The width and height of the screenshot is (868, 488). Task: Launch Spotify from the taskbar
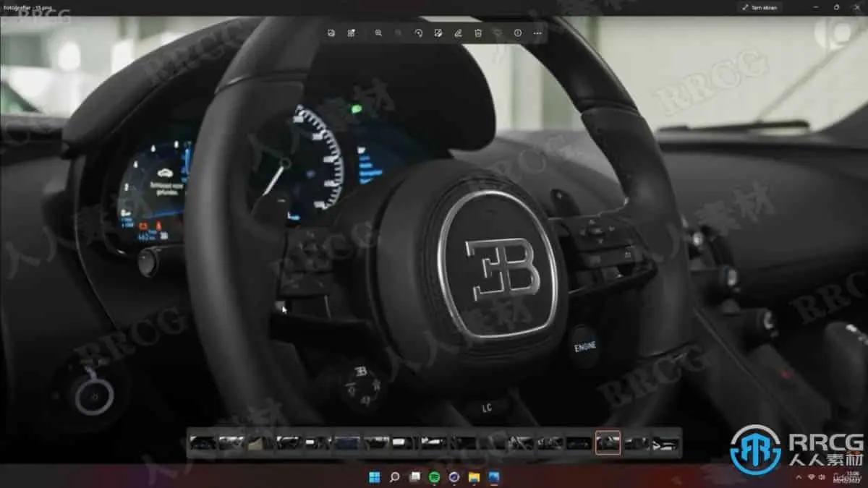pos(434,477)
